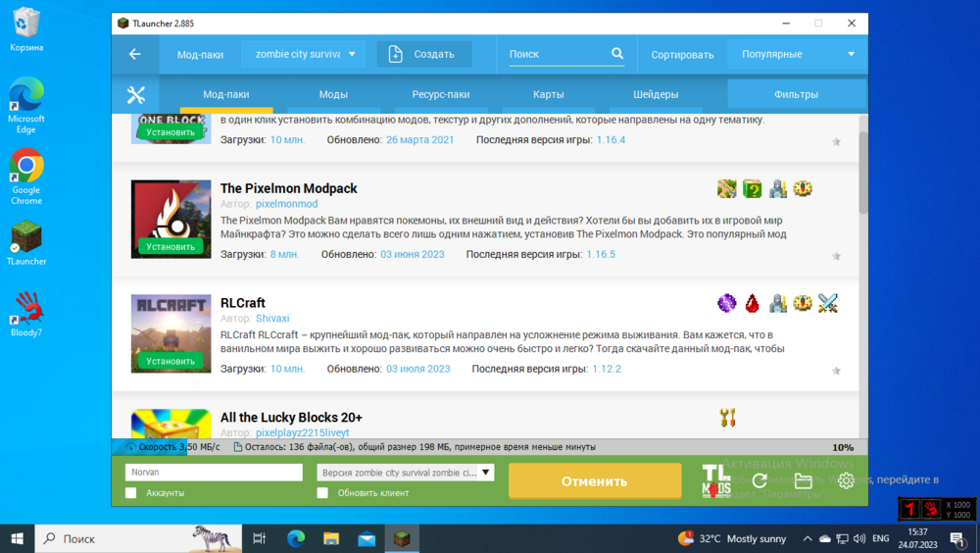Image resolution: width=980 pixels, height=553 pixels.
Task: Enable the Обновить клиент checkbox
Action: [x=322, y=493]
